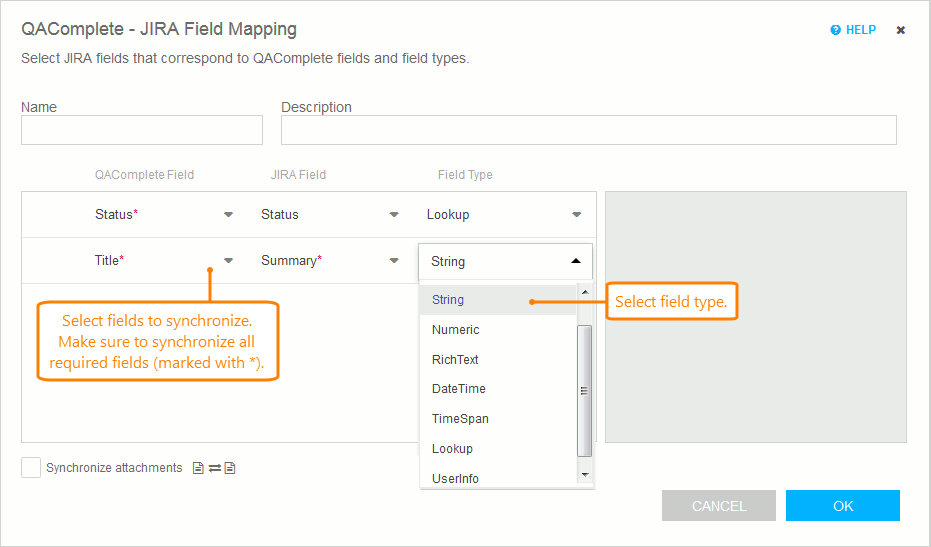Expand the Title QAComplete field dropdown

[x=228, y=260]
